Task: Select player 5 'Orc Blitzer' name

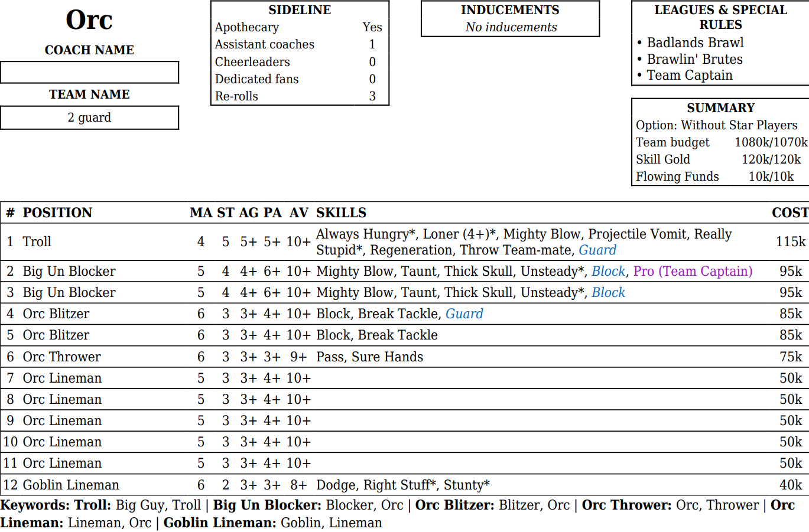Action: (x=56, y=335)
